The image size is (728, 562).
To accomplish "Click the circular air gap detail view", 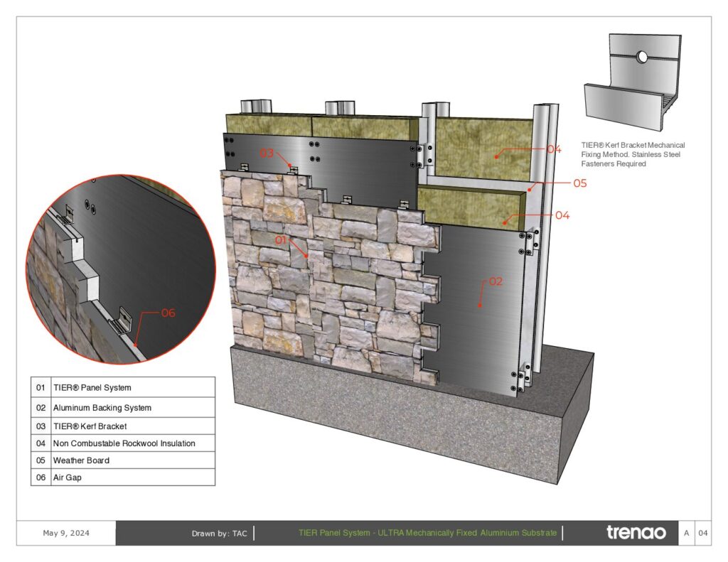I will 121,269.
